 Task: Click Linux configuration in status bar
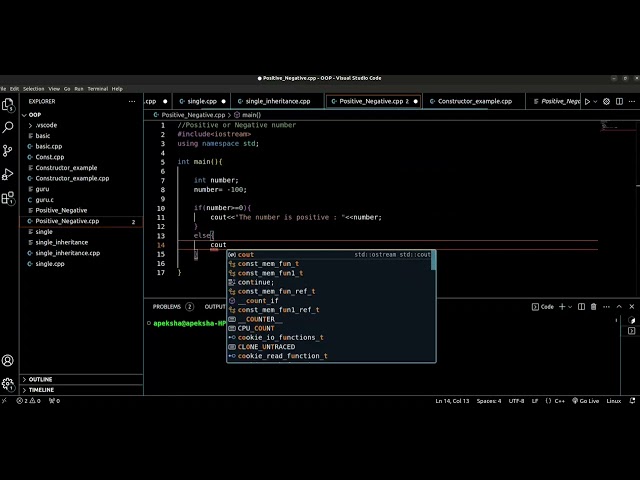613,401
